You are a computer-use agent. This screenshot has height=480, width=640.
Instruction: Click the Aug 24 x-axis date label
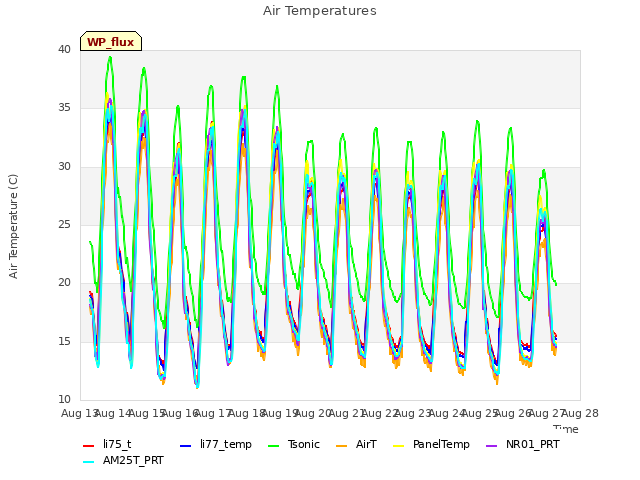pyautogui.click(x=447, y=413)
